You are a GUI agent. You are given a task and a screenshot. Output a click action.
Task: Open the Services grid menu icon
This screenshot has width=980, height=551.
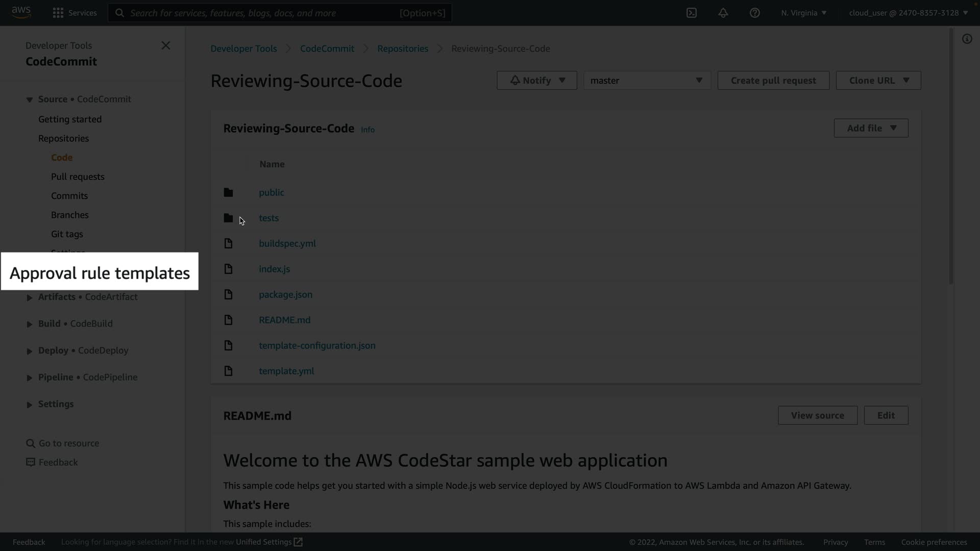click(58, 13)
